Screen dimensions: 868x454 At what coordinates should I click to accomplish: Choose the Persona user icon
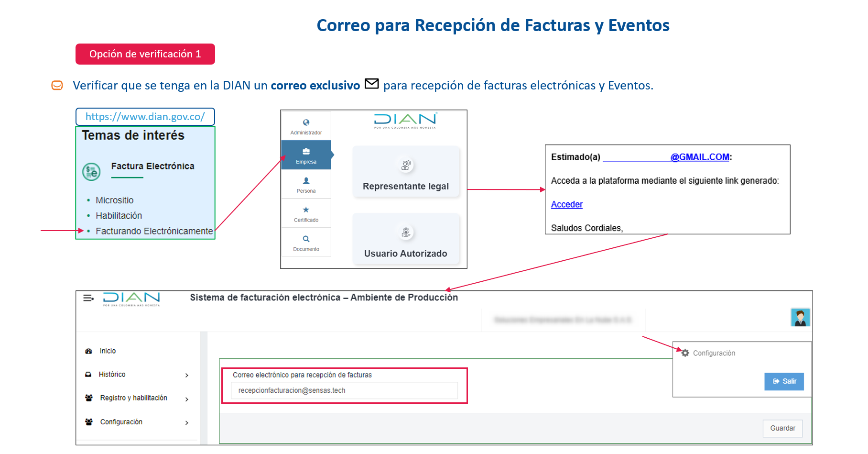point(306,181)
